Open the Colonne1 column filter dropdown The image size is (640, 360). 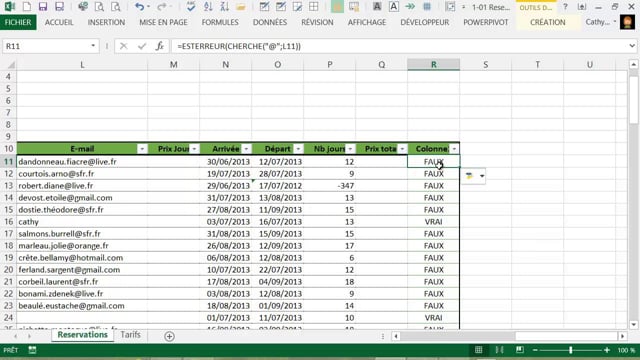point(454,149)
